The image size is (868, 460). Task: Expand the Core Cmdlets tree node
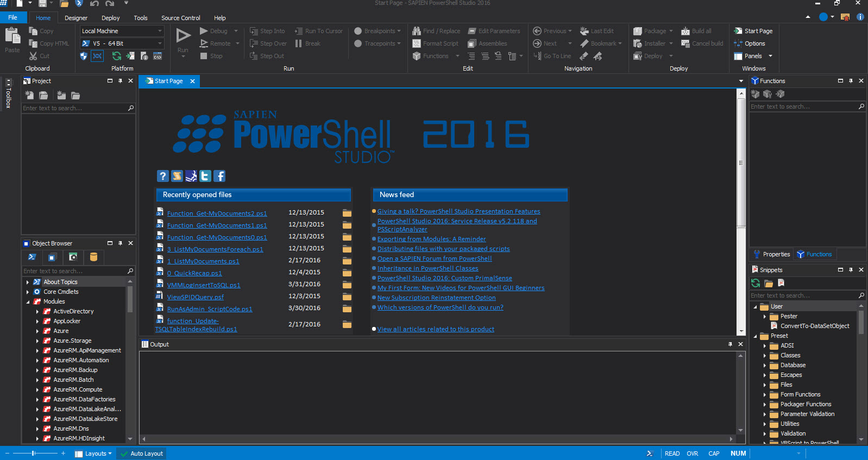28,292
